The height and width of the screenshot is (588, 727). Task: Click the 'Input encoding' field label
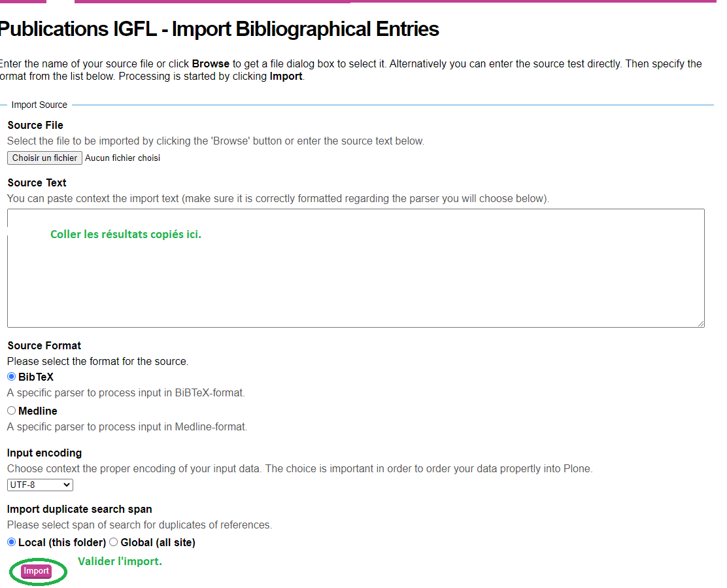[44, 453]
